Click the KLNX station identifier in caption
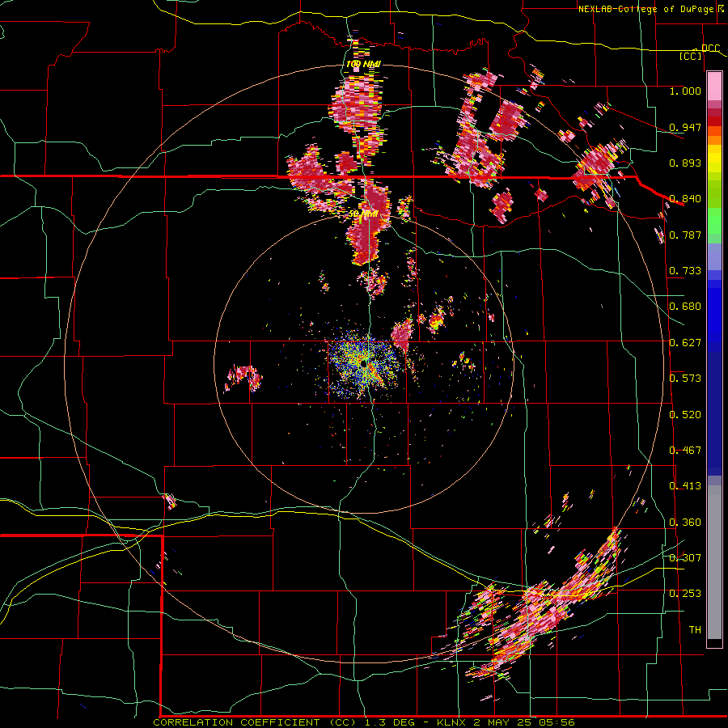728x728 pixels. click(453, 722)
